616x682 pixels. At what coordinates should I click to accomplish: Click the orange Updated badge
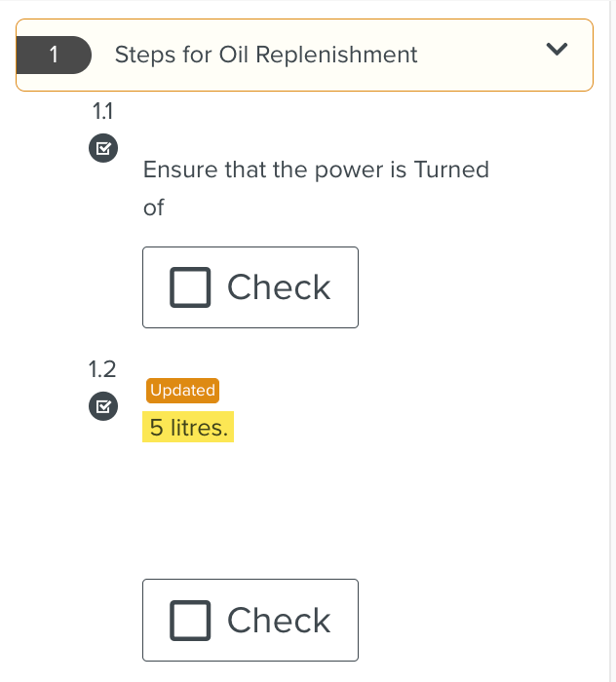182,390
